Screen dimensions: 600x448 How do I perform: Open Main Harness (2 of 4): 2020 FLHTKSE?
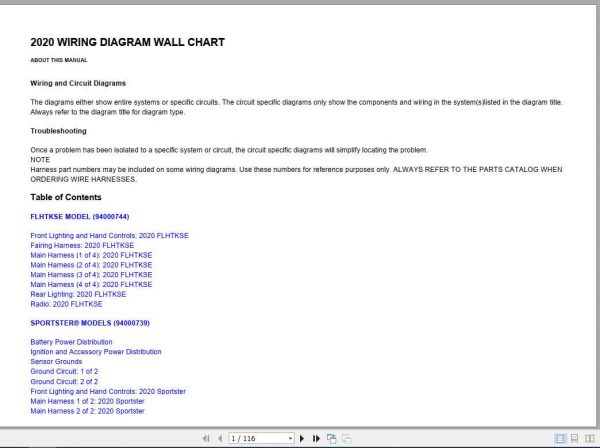[91, 265]
